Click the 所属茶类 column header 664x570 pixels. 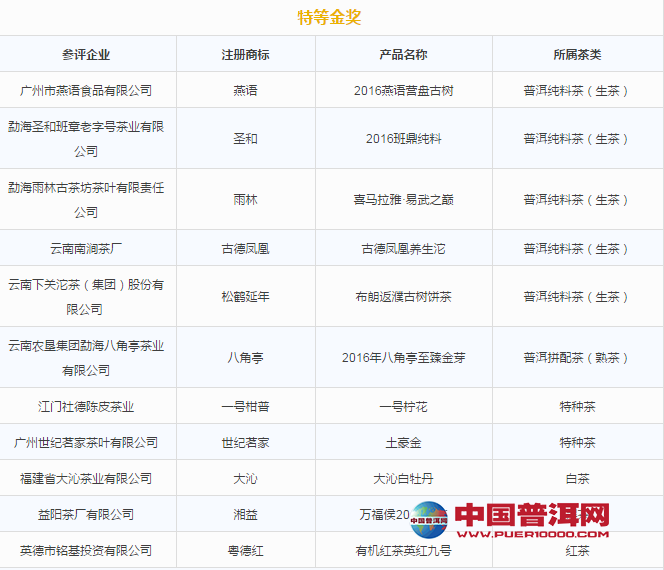point(577,54)
